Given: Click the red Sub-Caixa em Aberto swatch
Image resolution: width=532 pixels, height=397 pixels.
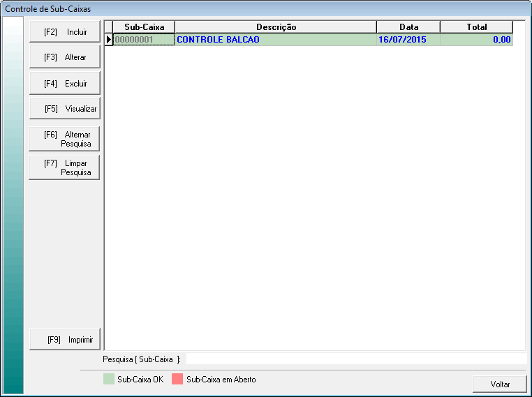Looking at the screenshot, I should 177,380.
